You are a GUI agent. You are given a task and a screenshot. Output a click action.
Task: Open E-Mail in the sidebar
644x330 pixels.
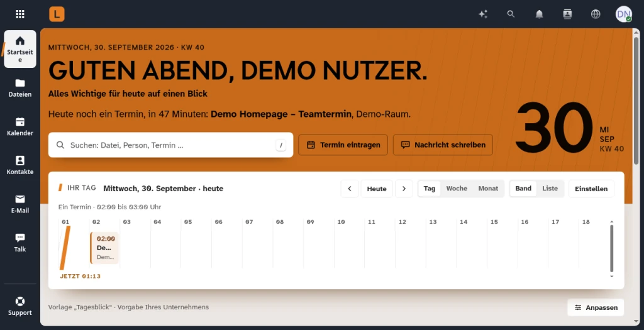[20, 204]
